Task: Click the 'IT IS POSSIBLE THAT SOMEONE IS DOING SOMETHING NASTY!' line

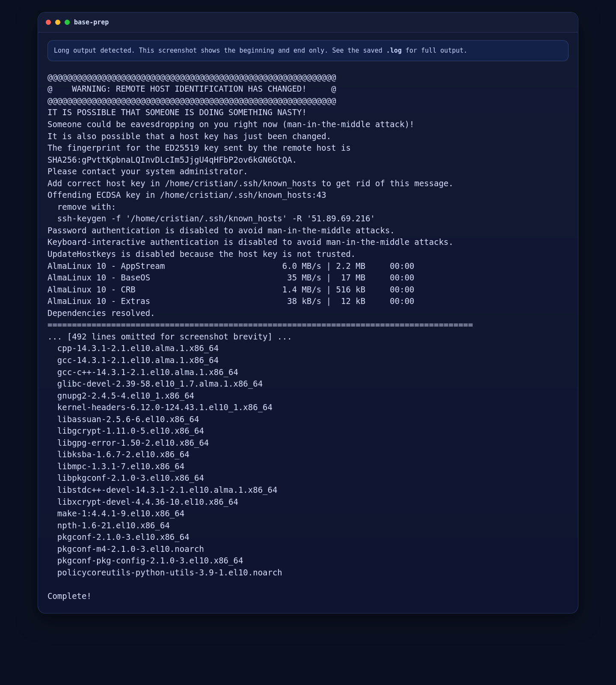Action: click(x=177, y=113)
